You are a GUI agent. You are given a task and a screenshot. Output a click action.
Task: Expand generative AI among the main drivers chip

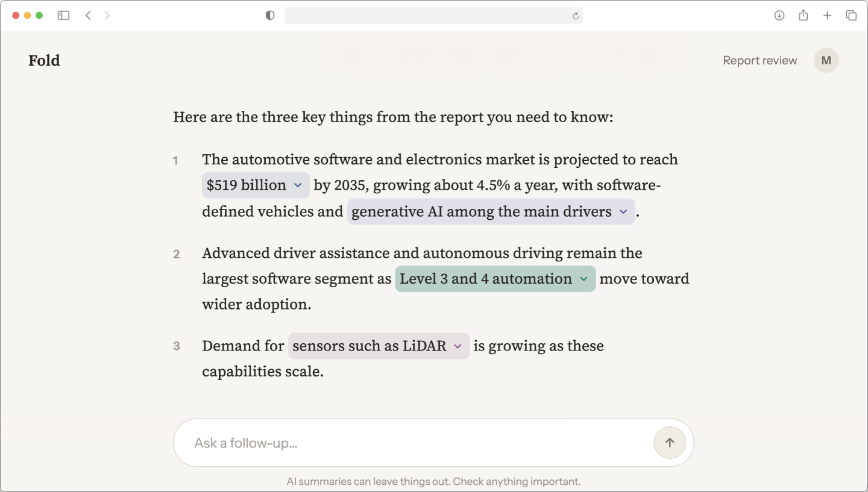coord(491,211)
